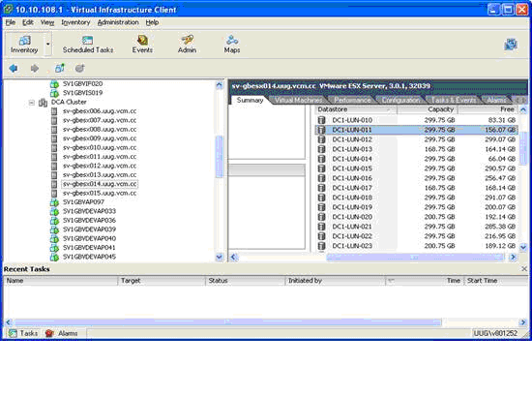Select datastore DC1-LUN-010 row
The image size is (532, 397).
[417, 120]
